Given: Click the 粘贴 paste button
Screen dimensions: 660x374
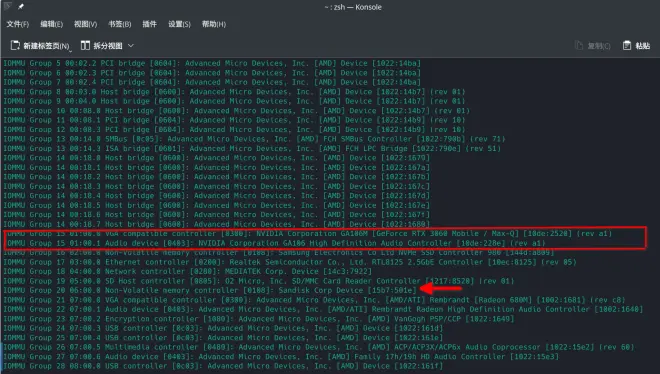Looking at the screenshot, I should tap(636, 45).
